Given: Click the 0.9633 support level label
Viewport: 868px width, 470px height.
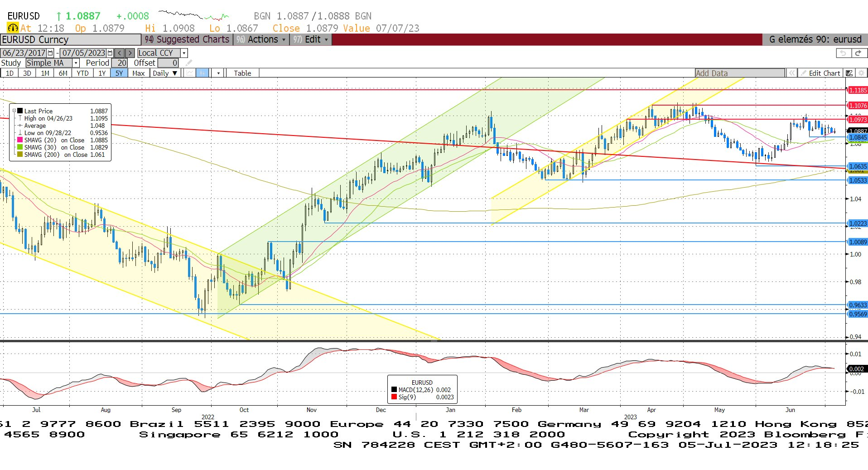Looking at the screenshot, I should pos(858,305).
